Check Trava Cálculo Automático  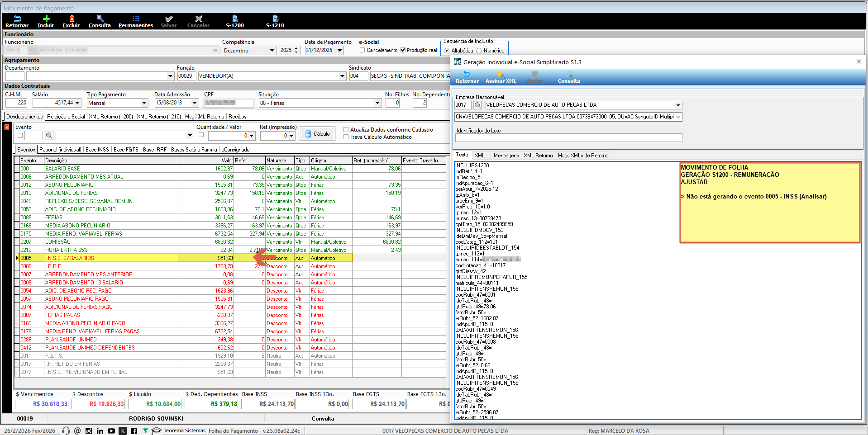(x=346, y=137)
